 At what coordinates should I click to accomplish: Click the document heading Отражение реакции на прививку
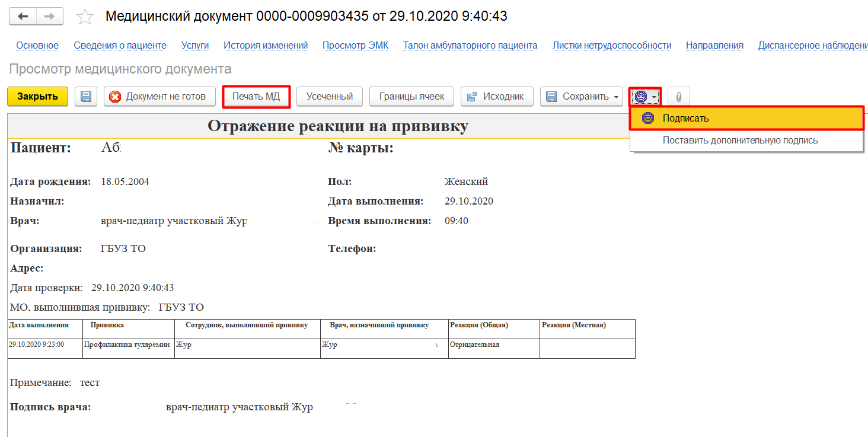(x=338, y=126)
